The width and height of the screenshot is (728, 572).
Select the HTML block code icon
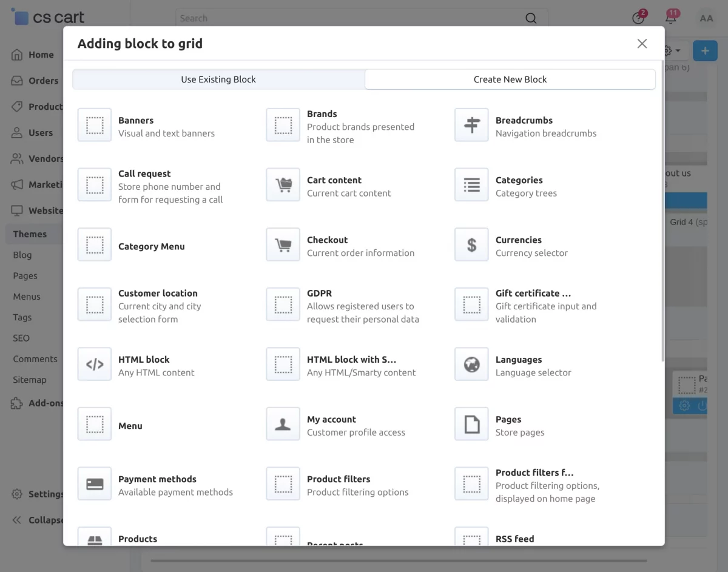95,365
